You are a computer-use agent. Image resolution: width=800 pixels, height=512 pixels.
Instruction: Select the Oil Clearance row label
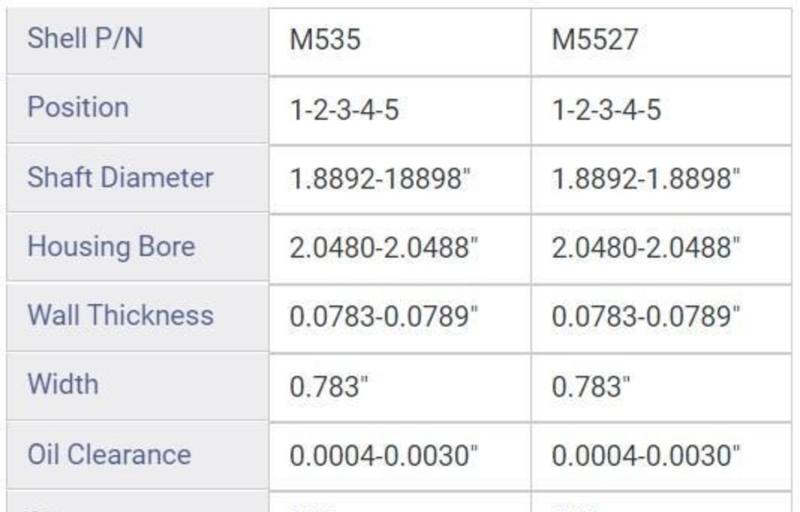click(x=109, y=454)
